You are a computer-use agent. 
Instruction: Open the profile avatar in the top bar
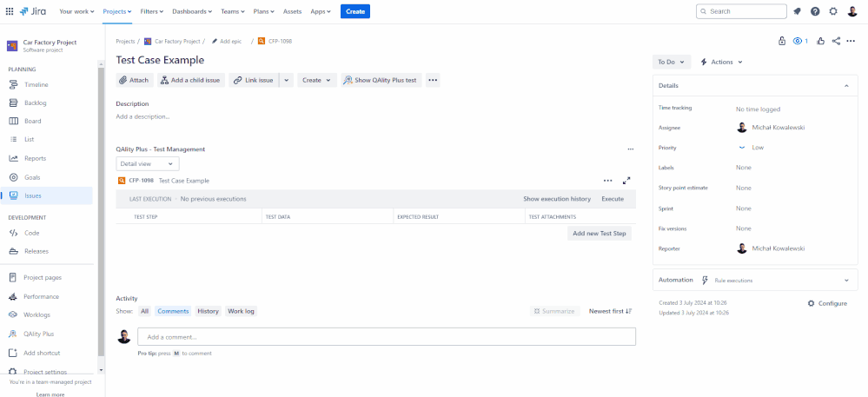pos(852,11)
